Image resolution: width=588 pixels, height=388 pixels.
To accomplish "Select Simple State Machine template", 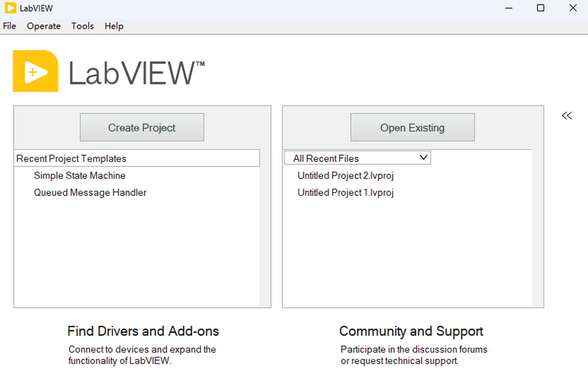I will pos(79,175).
